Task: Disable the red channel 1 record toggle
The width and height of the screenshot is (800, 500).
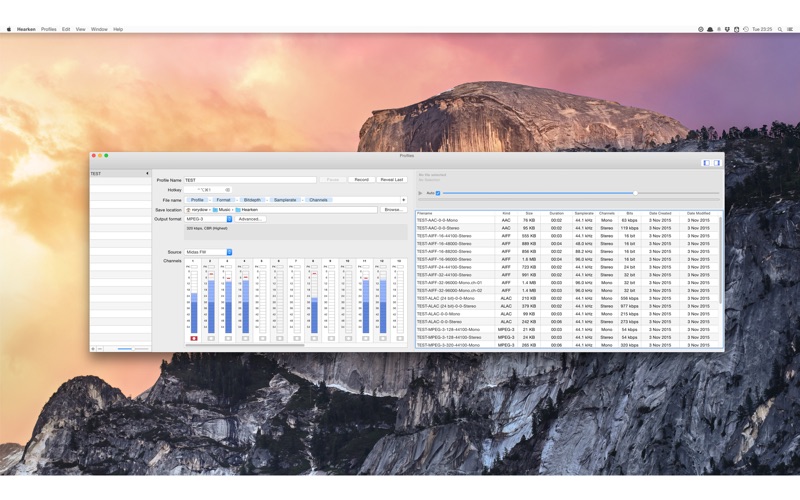Action: coord(194,338)
